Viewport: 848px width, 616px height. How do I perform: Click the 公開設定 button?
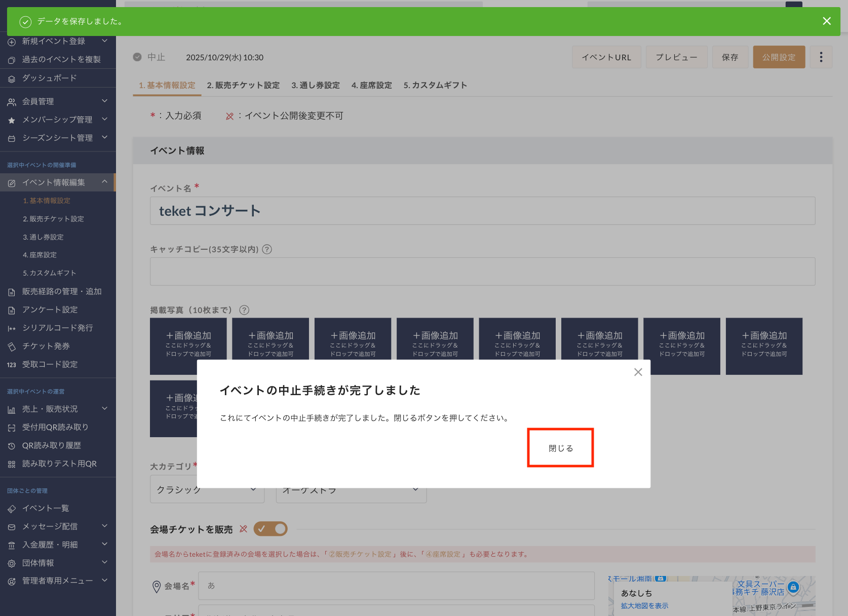coord(779,57)
